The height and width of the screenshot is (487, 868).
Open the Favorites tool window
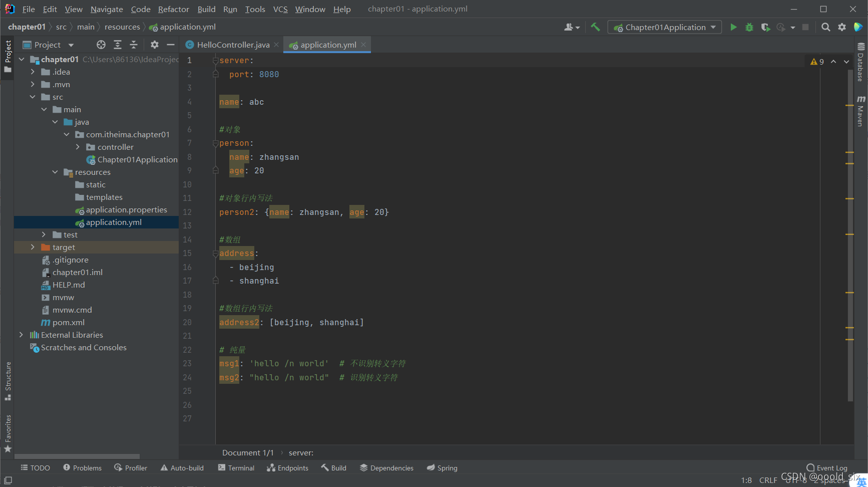[x=8, y=433]
